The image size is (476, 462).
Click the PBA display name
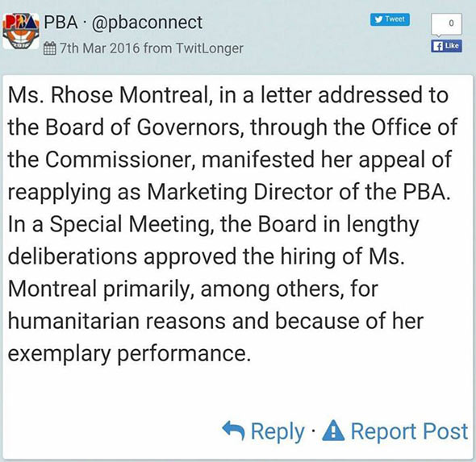(61, 23)
